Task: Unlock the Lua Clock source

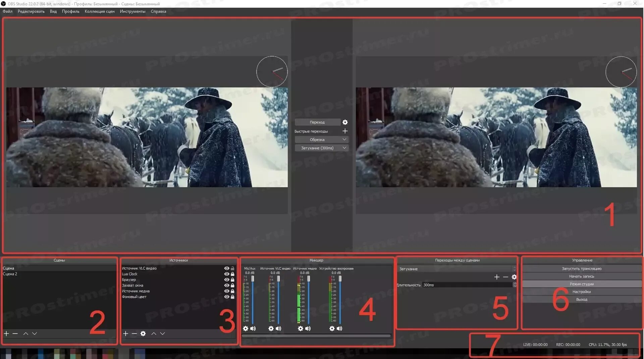Action: click(232, 274)
